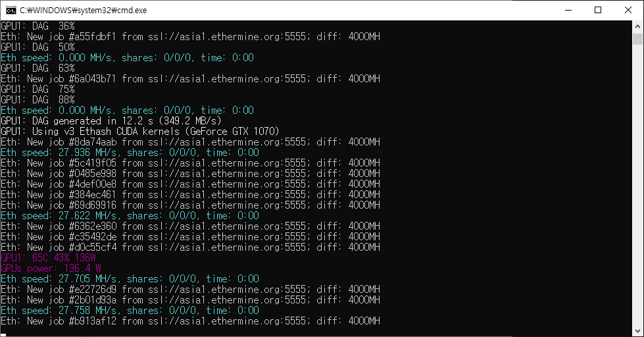Click the job line #d0c55cf4
The width and height of the screenshot is (644, 337).
point(190,247)
